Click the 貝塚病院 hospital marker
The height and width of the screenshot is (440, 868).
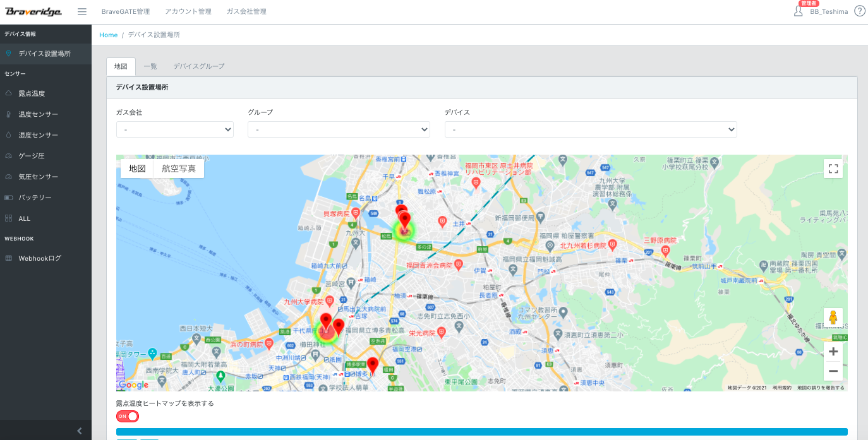coord(356,213)
